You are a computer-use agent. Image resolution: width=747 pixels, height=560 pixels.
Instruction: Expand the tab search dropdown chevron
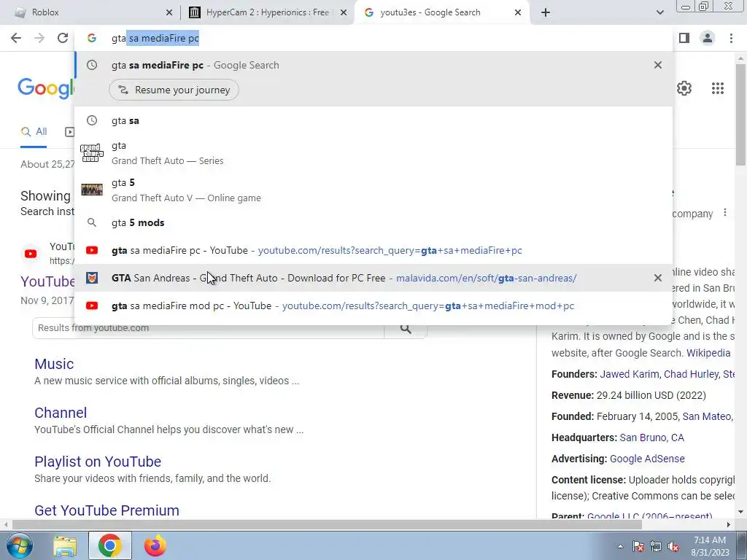tap(659, 12)
